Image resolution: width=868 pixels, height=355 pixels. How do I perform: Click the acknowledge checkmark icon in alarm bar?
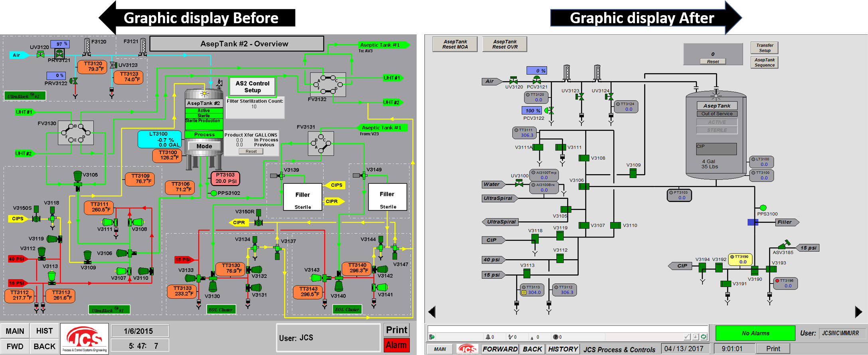(687, 337)
